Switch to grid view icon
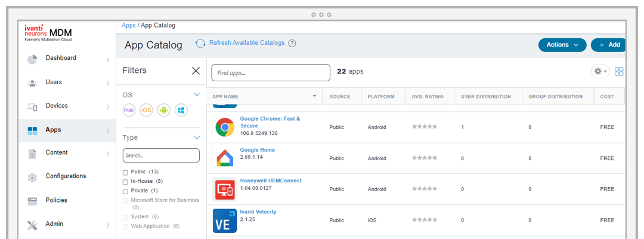644x239 pixels. (x=619, y=72)
